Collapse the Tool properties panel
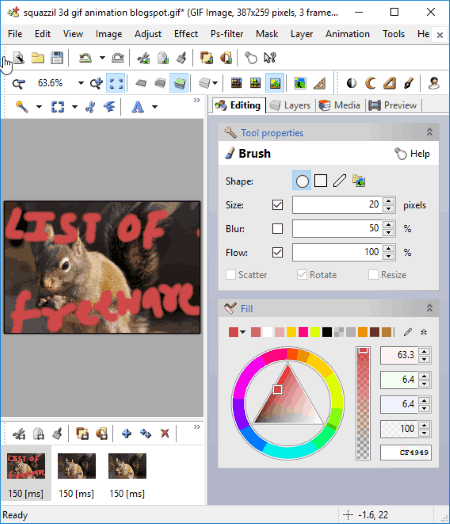The image size is (450, 524). coord(430,132)
